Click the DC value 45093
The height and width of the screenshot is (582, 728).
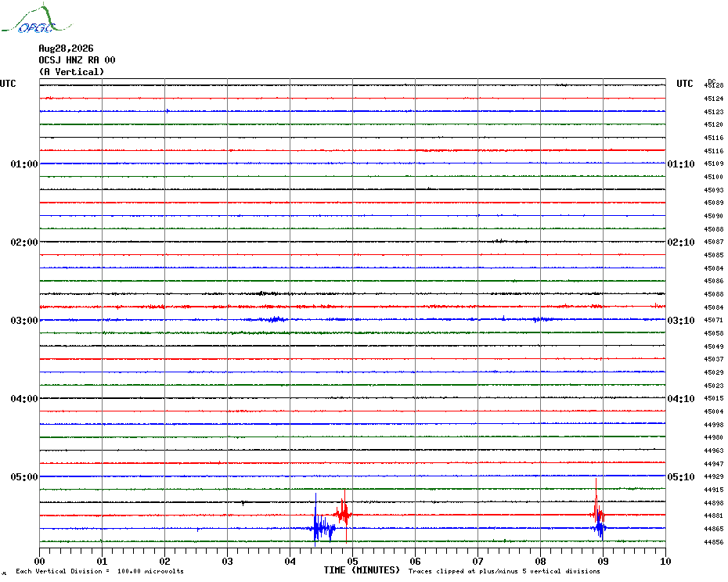(x=714, y=190)
